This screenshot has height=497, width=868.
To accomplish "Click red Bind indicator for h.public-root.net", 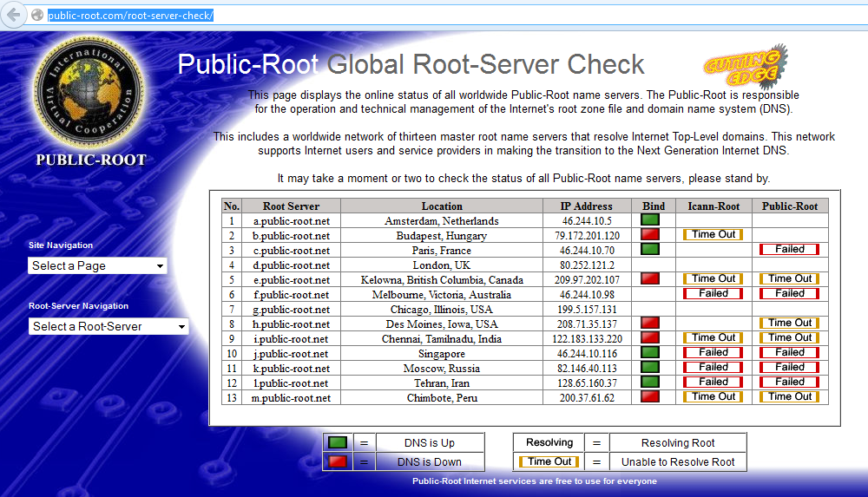I will point(650,323).
